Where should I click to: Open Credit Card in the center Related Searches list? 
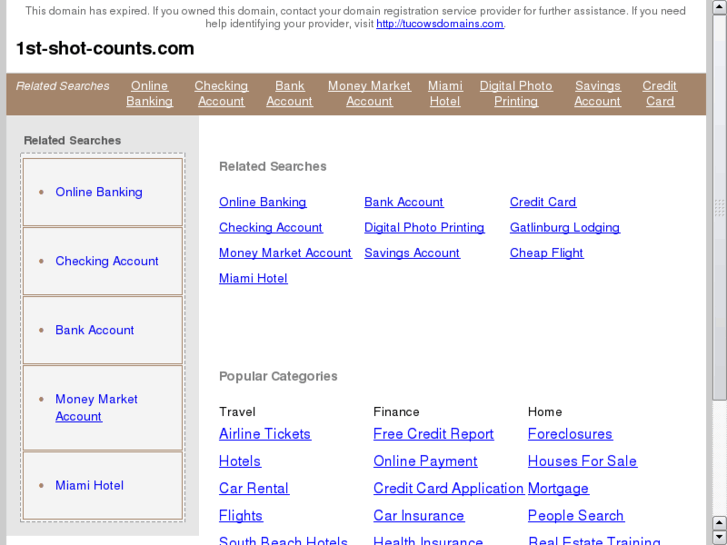[x=543, y=202]
